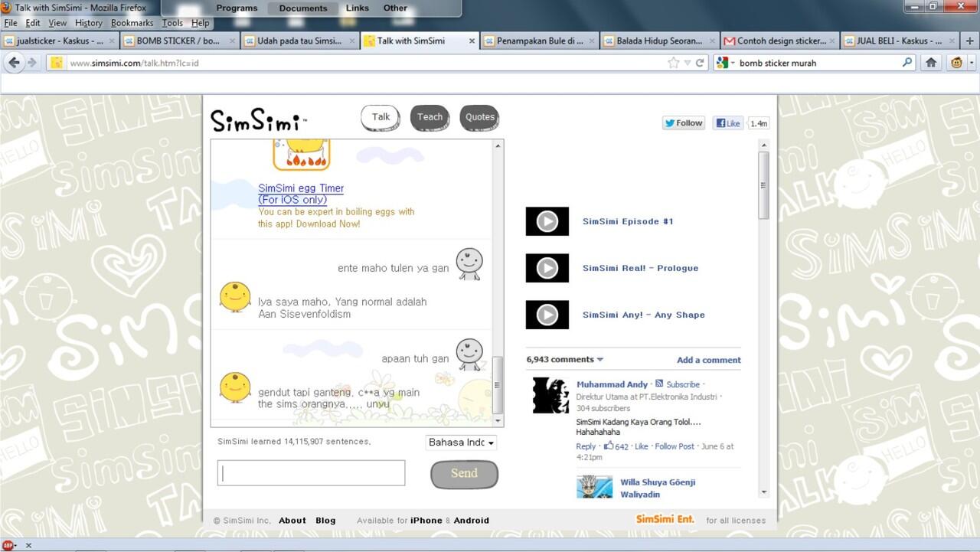Switch to the BOMB STICKER tab

(179, 41)
